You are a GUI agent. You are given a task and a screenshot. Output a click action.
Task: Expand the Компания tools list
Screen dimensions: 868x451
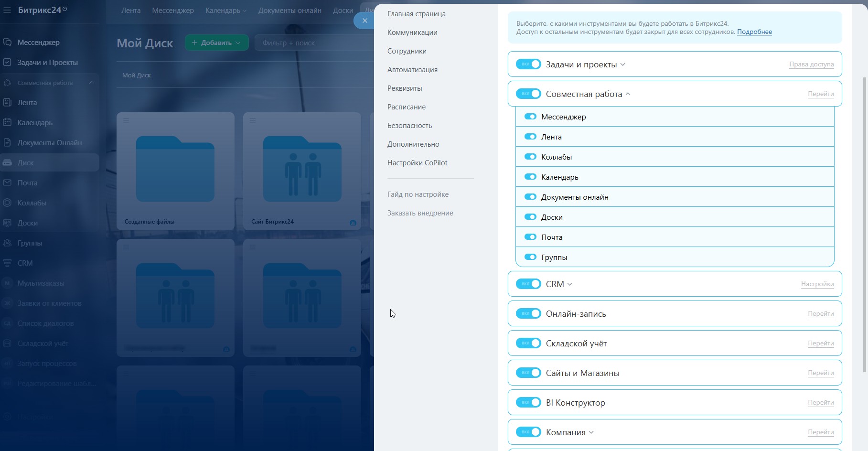(591, 432)
